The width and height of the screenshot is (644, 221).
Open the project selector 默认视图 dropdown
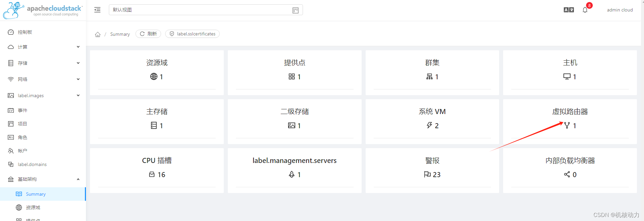tap(206, 10)
